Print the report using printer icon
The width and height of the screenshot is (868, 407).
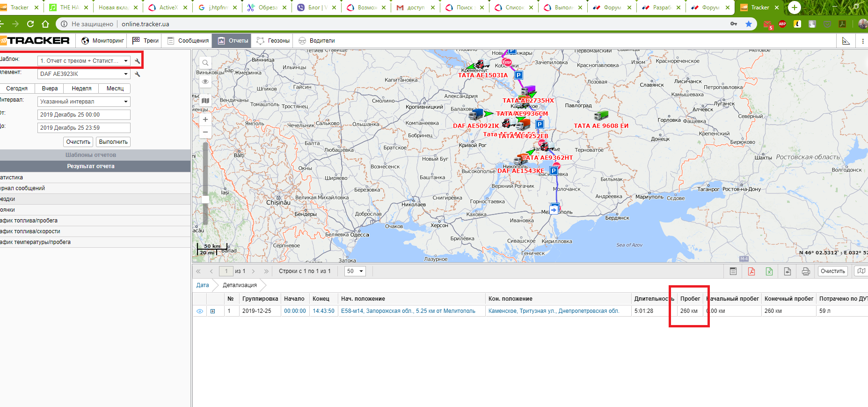pos(806,271)
